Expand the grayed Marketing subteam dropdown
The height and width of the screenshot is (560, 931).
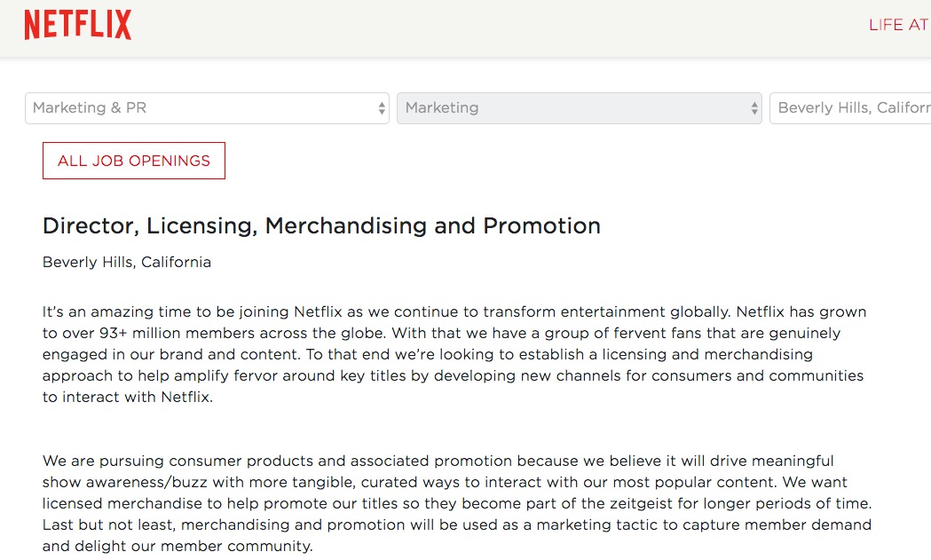point(568,108)
